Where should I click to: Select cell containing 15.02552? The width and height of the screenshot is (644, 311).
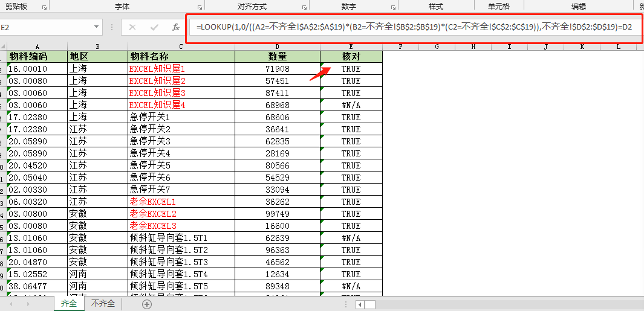pyautogui.click(x=37, y=274)
